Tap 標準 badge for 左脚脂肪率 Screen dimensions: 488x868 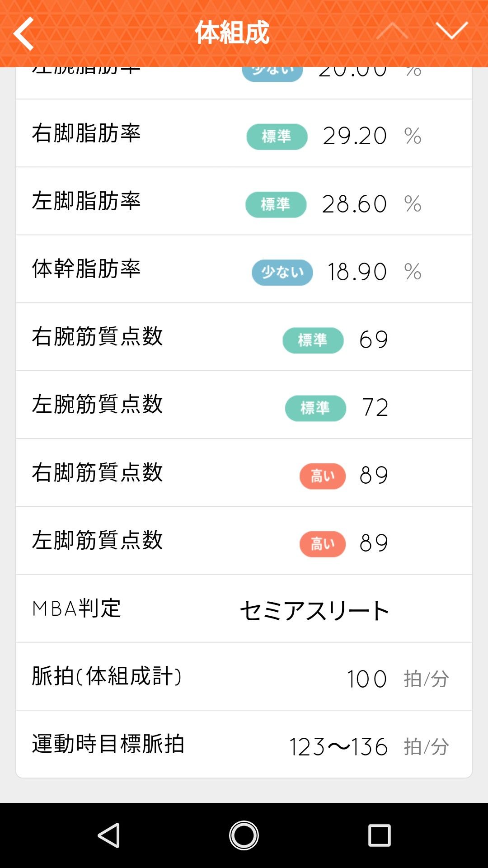click(276, 204)
